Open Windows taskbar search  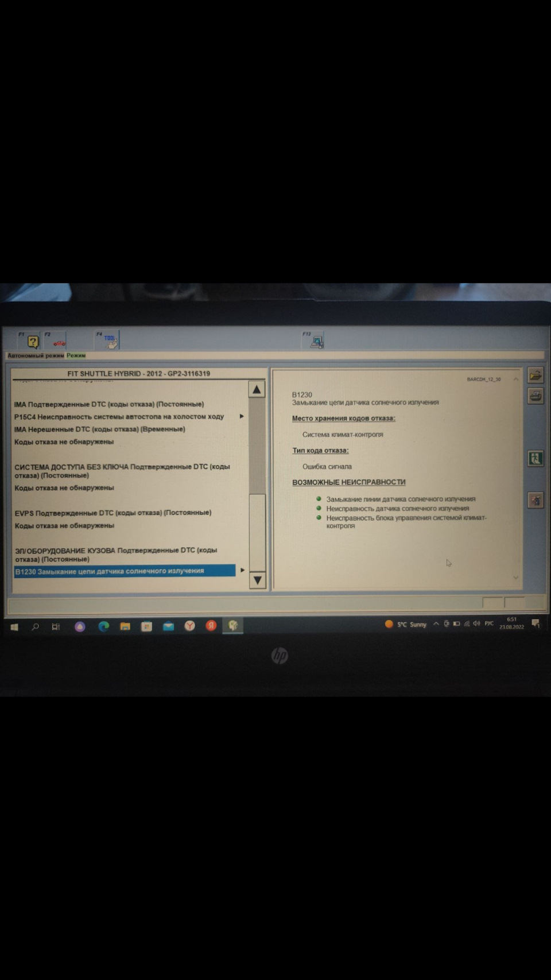tap(35, 627)
